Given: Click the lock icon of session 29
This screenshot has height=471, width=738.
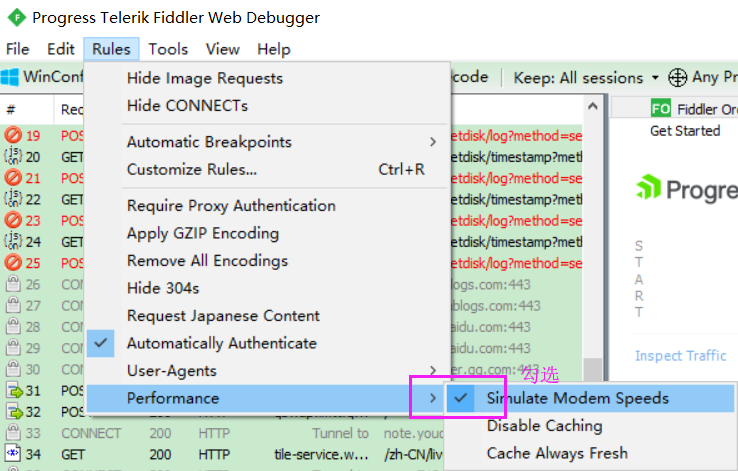Looking at the screenshot, I should 13,347.
